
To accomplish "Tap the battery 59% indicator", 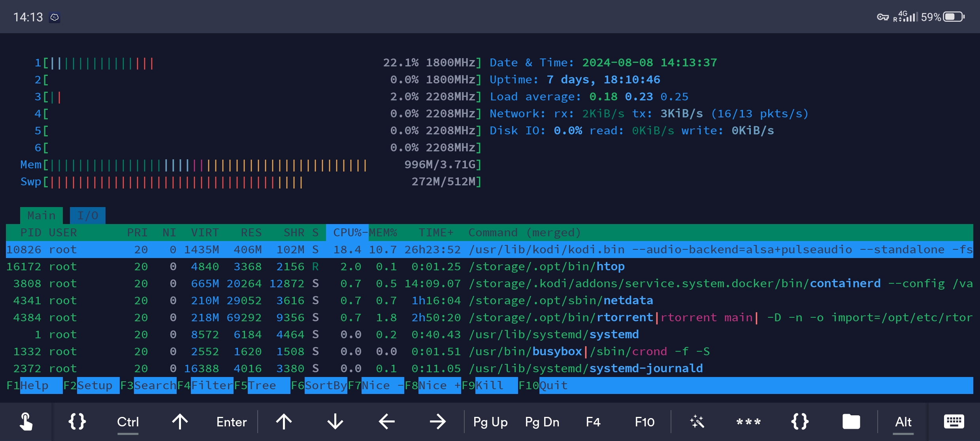I will point(943,17).
